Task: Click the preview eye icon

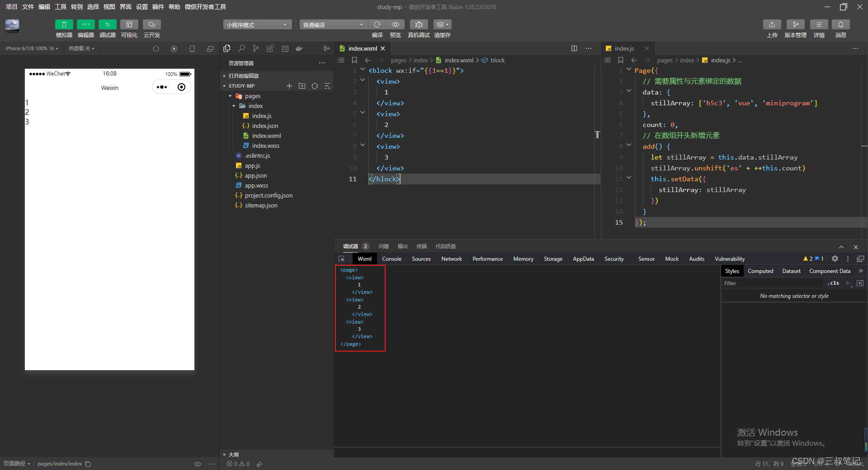Action: click(x=396, y=24)
